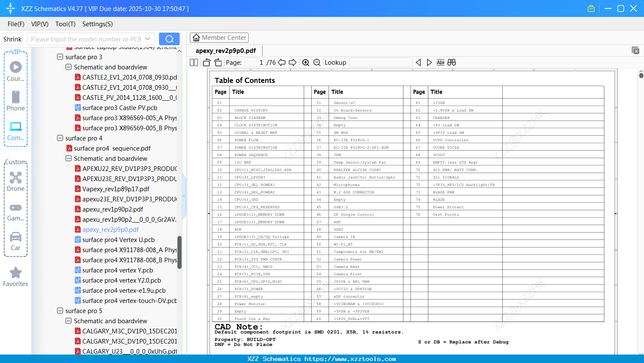Image resolution: width=644 pixels, height=363 pixels.
Task: Collapse the left panel via splitter handle
Action: (x=184, y=196)
